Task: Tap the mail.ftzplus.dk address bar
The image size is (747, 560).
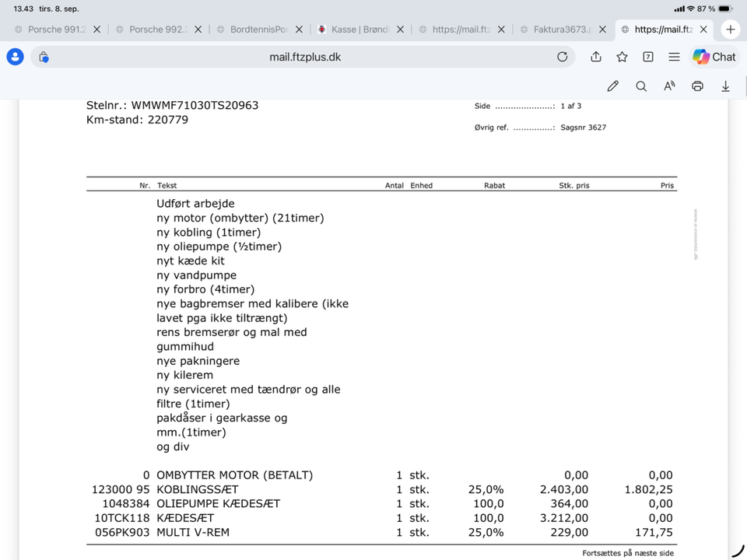Action: 305,57
